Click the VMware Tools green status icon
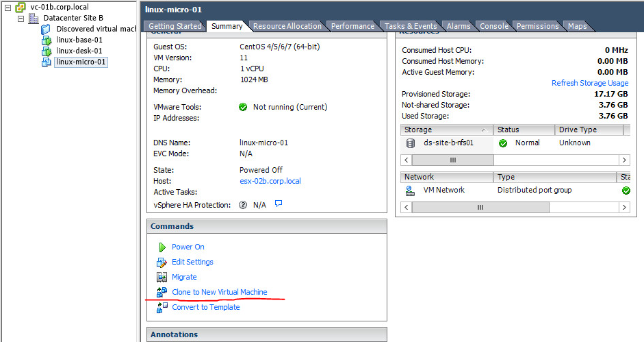The height and width of the screenshot is (342, 644). tap(243, 107)
